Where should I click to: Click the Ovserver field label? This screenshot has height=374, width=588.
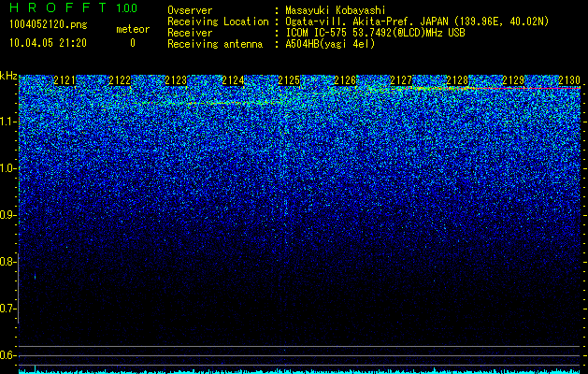click(190, 10)
